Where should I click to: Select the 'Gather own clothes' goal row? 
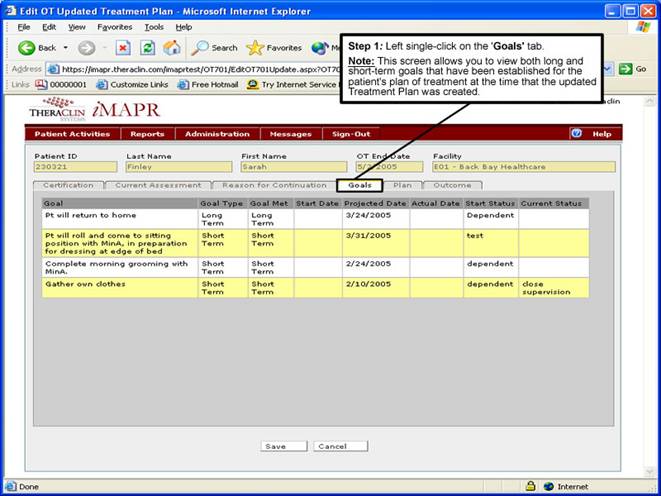pyautogui.click(x=120, y=287)
